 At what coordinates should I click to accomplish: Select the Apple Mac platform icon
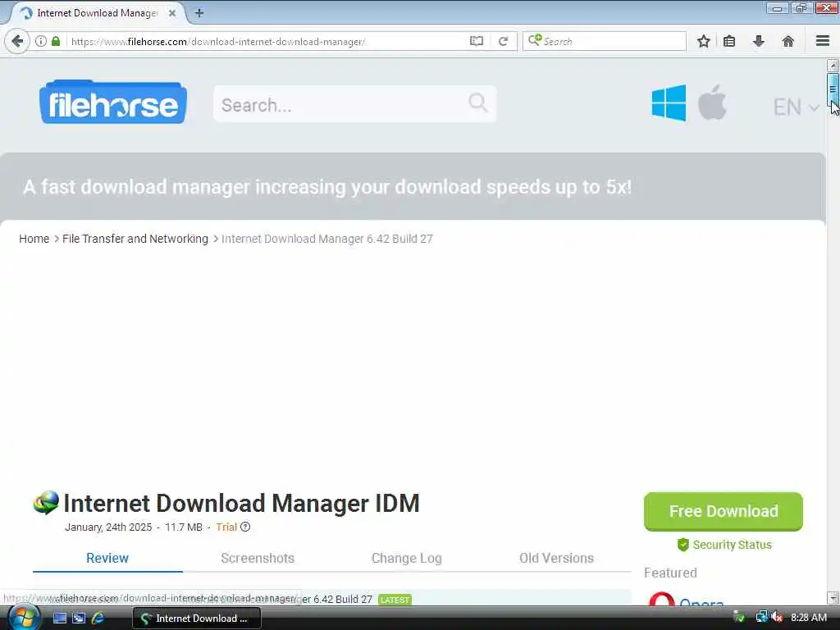pos(713,102)
